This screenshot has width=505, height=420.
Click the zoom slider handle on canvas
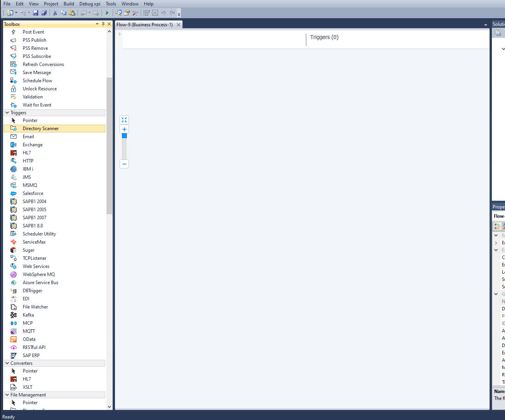point(124,136)
